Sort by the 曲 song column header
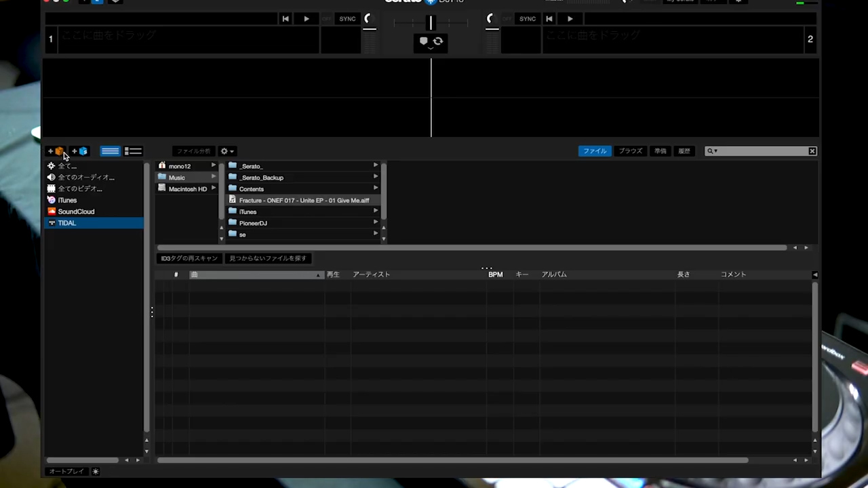 pos(256,274)
